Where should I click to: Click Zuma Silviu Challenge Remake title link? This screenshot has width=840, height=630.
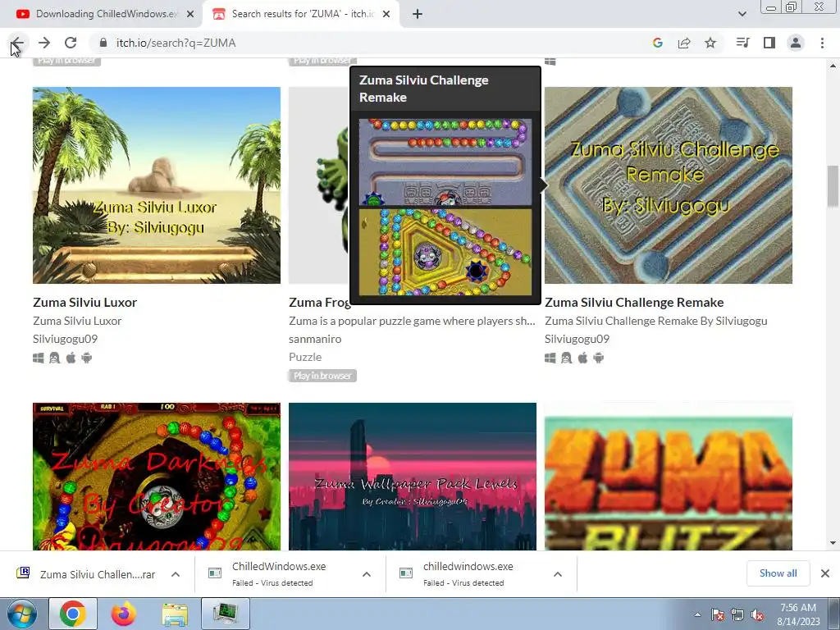pyautogui.click(x=634, y=302)
